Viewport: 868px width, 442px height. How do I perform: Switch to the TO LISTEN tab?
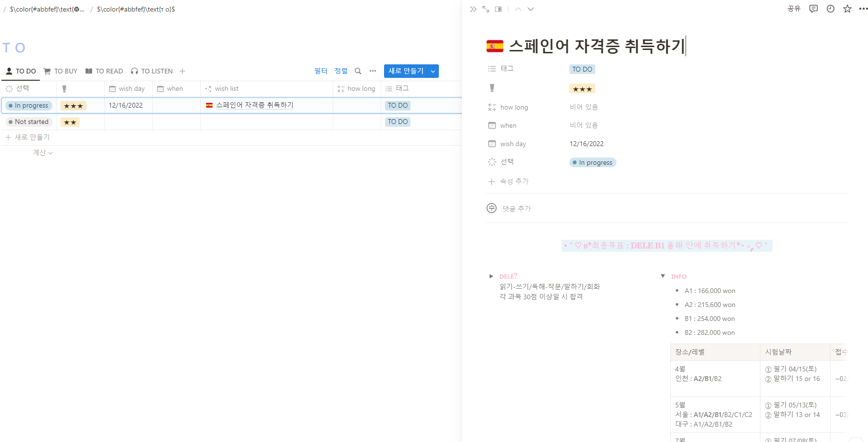click(x=152, y=71)
